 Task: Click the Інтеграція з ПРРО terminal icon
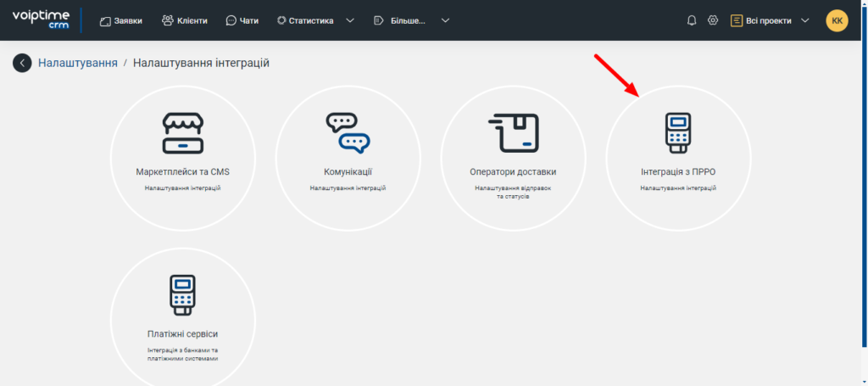pyautogui.click(x=678, y=133)
